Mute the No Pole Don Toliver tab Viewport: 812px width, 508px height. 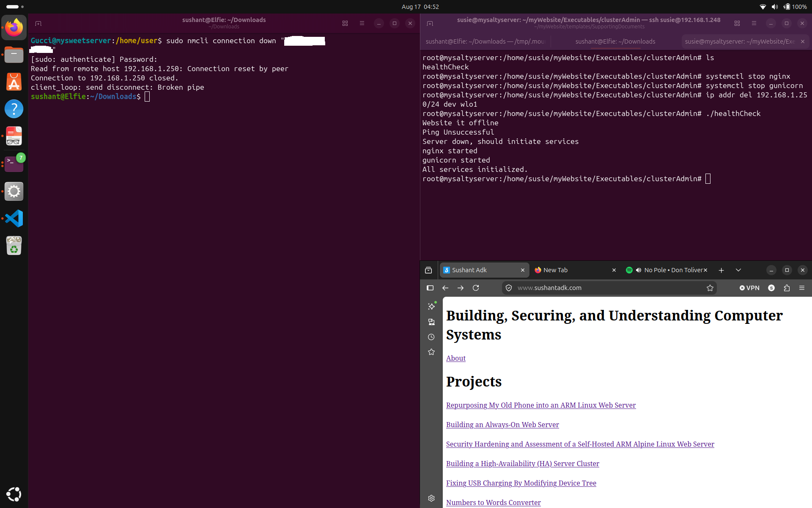[x=639, y=270]
